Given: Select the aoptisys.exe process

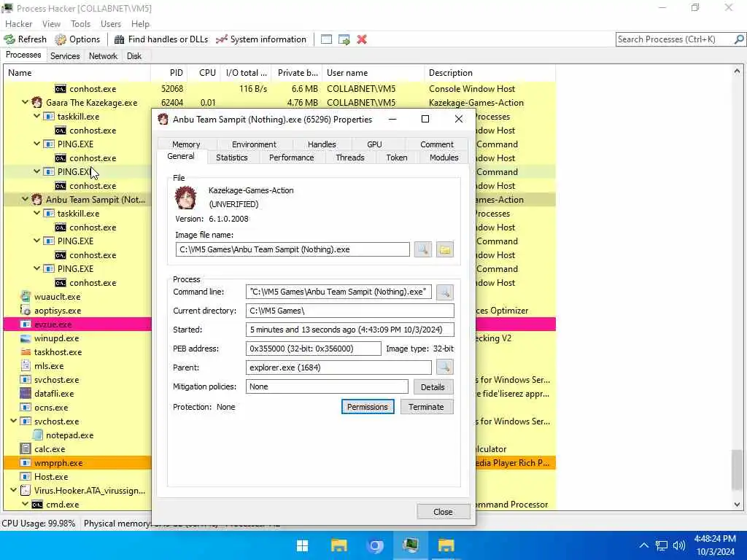Looking at the screenshot, I should tap(57, 311).
